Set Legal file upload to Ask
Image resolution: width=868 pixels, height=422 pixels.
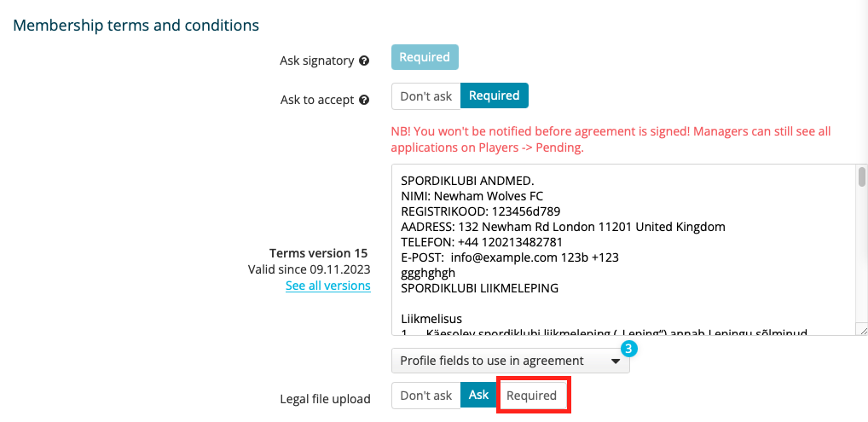click(478, 396)
